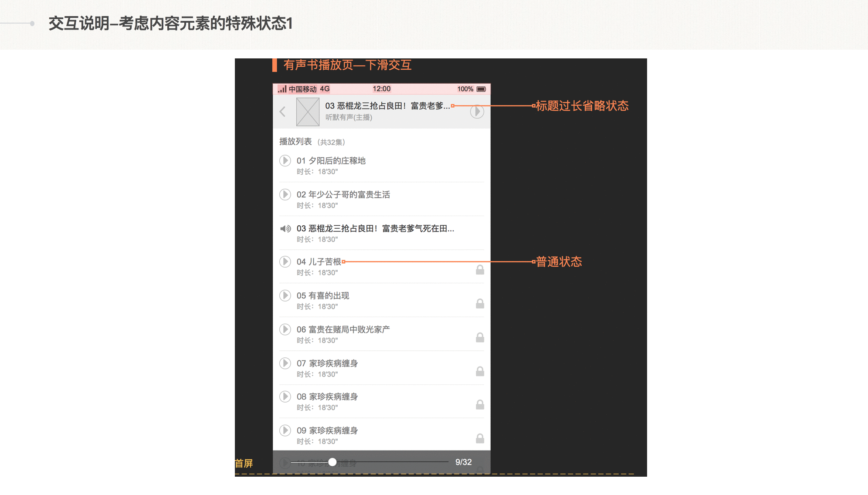Click the 9/32 page indicator
Viewport: 868px width, 495px height.
(x=463, y=462)
